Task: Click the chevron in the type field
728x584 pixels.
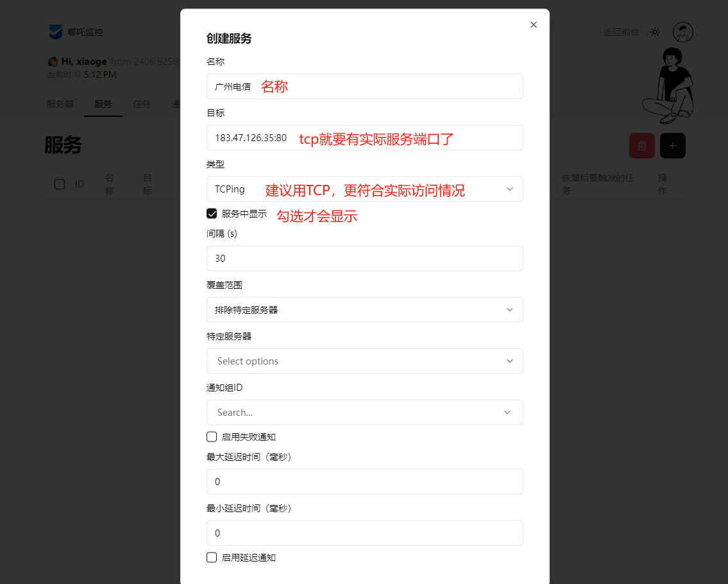Action: 509,189
